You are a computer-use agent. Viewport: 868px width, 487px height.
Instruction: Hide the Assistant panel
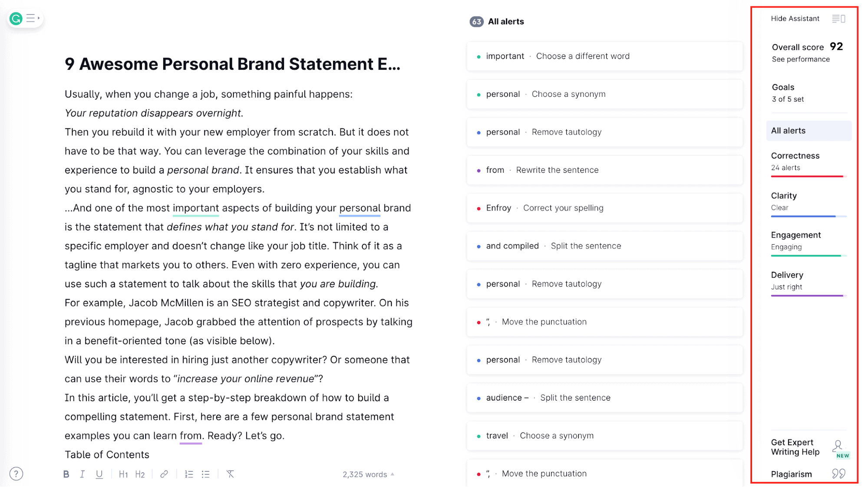(795, 19)
